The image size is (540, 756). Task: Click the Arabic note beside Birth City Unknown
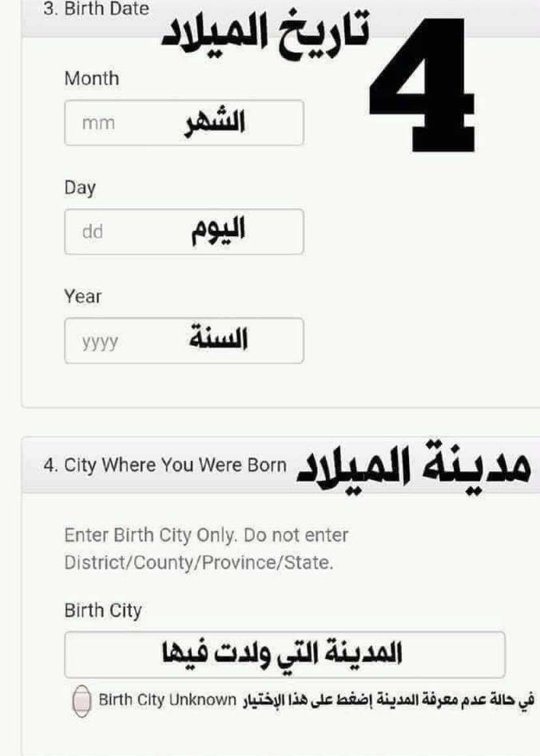point(389,700)
